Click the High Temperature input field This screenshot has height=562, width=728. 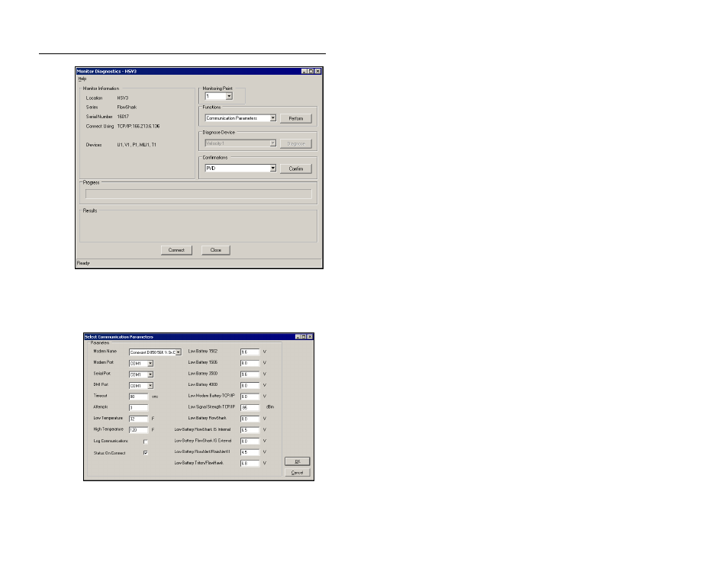tap(138, 430)
